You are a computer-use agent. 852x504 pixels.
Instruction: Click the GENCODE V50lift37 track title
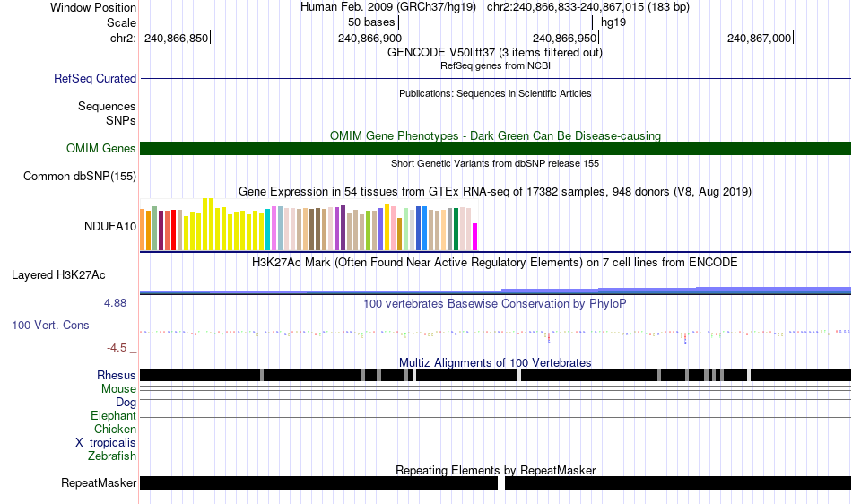(495, 53)
